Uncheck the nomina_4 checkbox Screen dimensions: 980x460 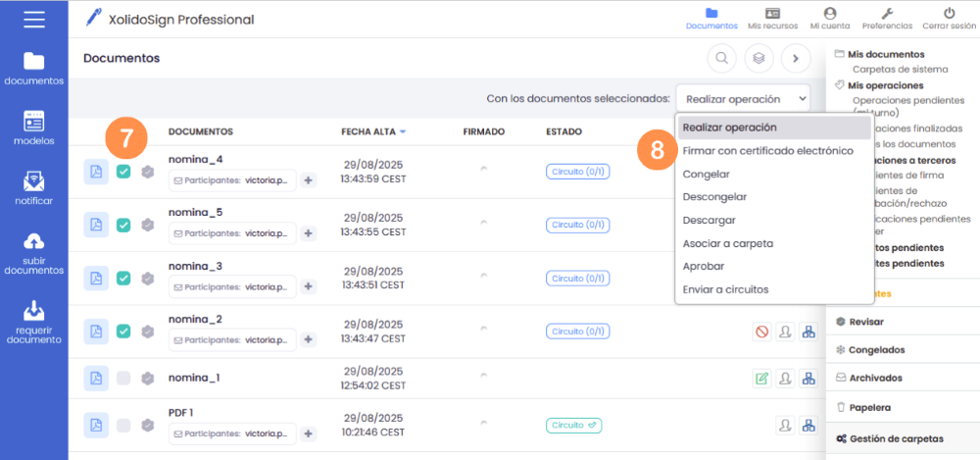tap(123, 172)
